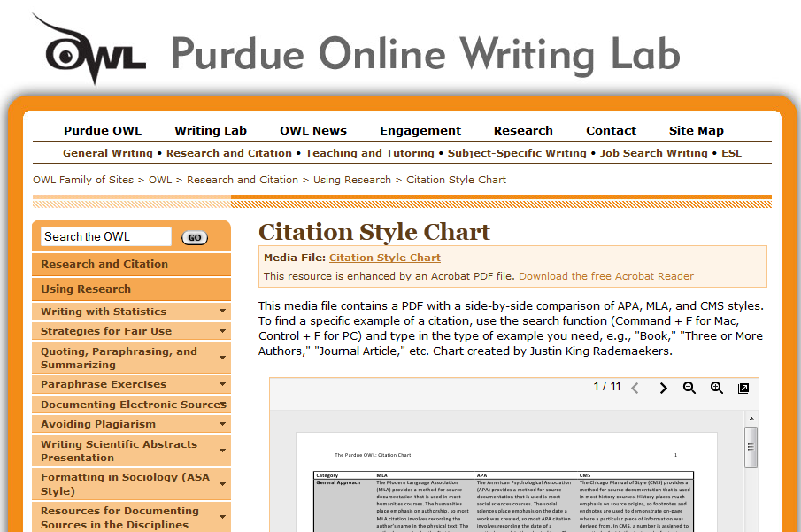
Task: Expand Writing Scientific Abstracts Presentation arrow
Action: [222, 451]
